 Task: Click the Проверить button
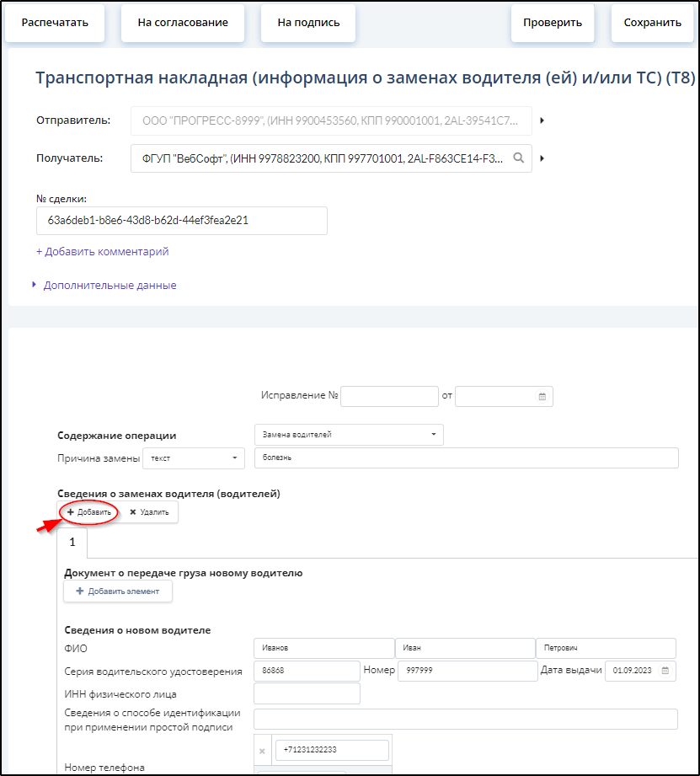[553, 22]
